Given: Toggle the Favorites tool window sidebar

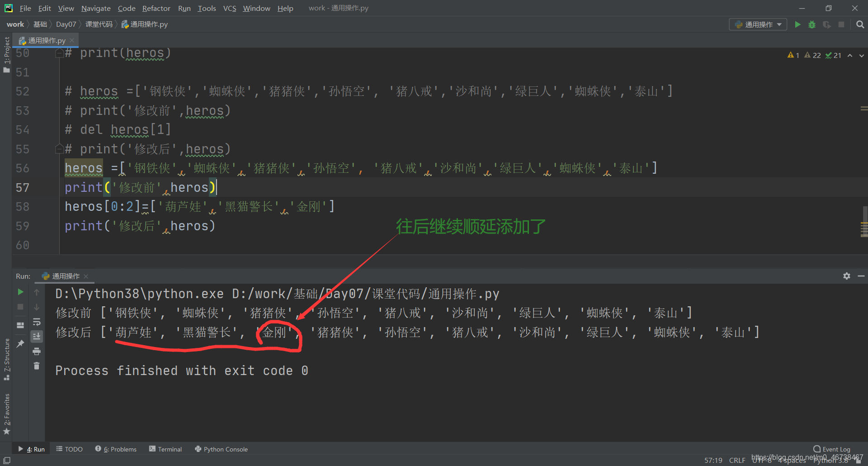Looking at the screenshot, I should (x=6, y=414).
